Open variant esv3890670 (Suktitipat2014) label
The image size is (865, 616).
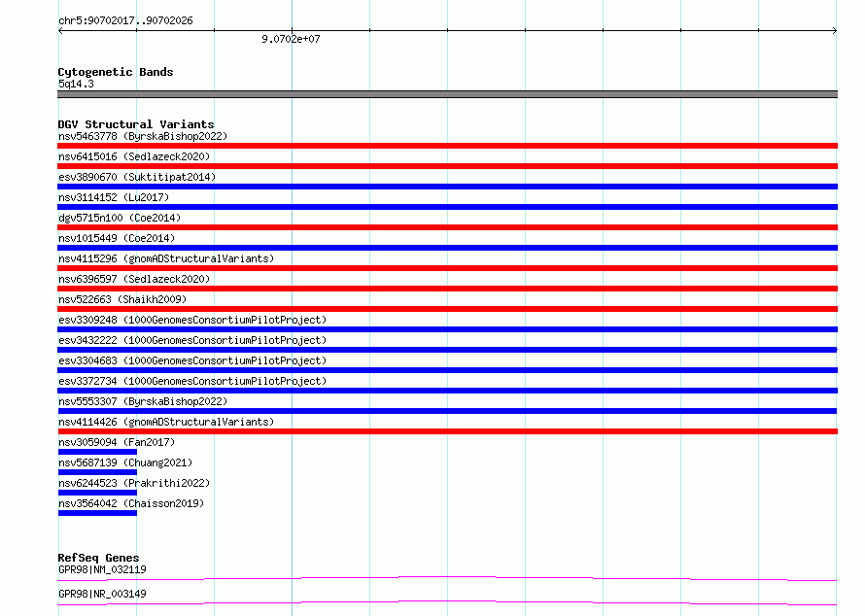click(x=137, y=177)
